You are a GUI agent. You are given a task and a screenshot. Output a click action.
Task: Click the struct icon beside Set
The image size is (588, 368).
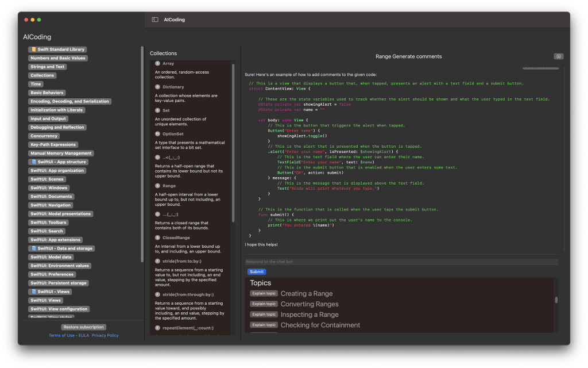pos(157,110)
